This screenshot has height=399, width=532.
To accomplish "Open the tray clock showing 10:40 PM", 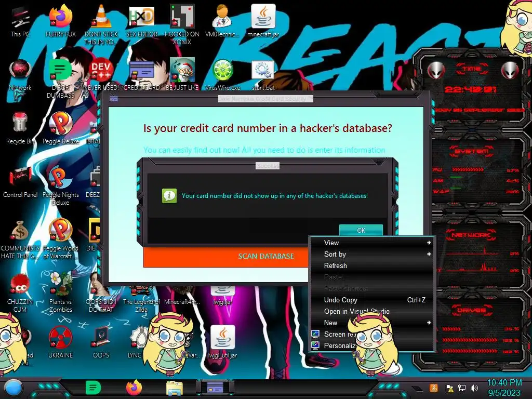I will [x=504, y=388].
